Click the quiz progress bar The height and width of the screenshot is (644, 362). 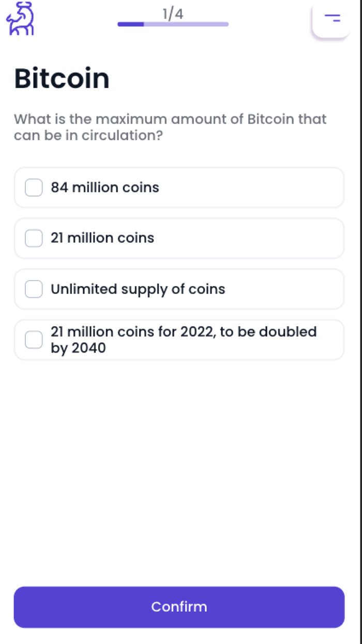(x=173, y=24)
